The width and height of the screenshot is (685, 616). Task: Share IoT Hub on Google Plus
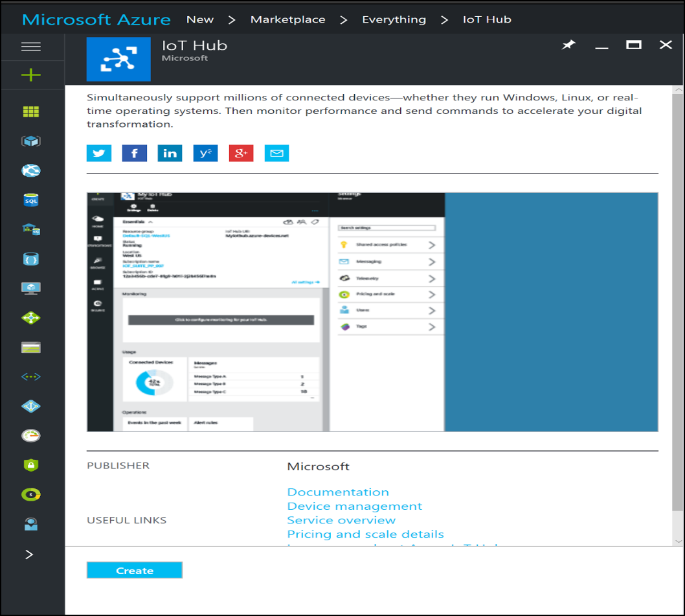tap(241, 153)
